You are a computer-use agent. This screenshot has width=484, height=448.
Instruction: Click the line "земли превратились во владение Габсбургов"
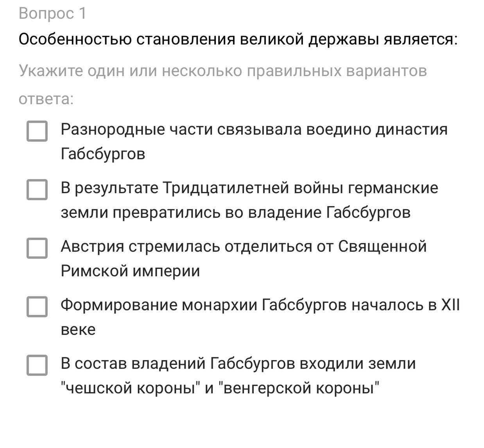coord(236,213)
